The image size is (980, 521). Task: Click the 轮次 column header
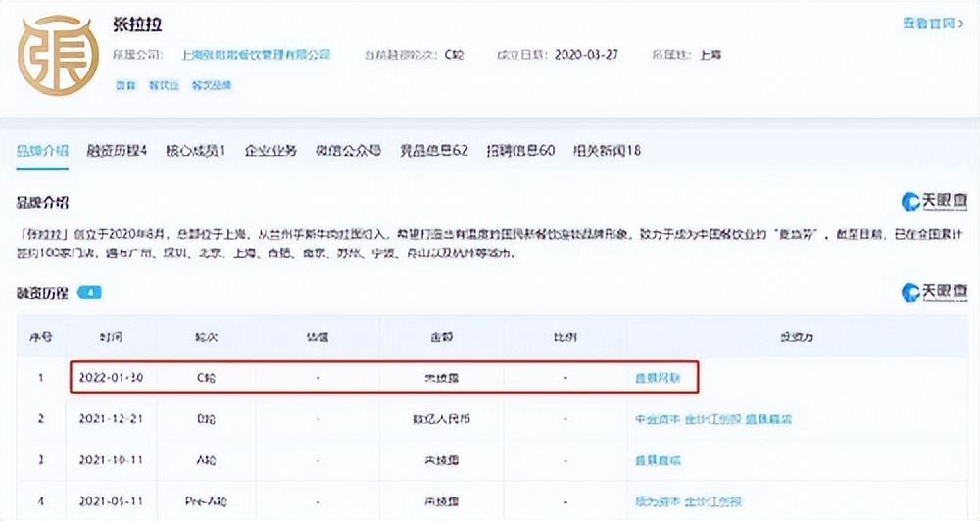tap(206, 337)
